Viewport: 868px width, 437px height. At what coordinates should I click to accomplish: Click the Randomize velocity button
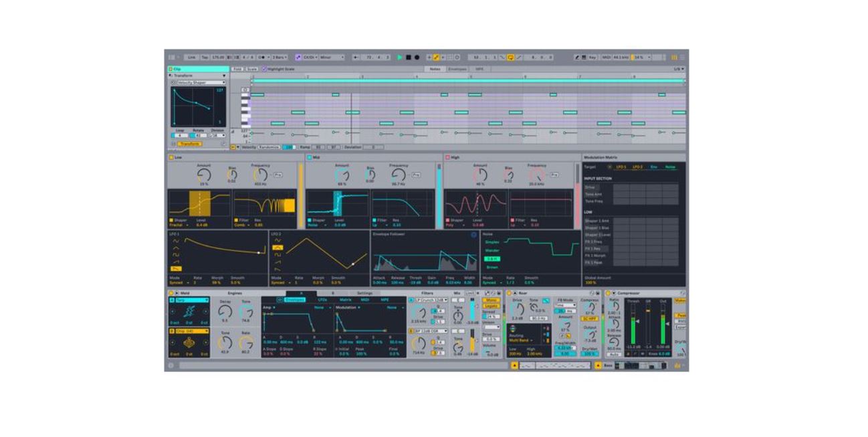tap(269, 147)
